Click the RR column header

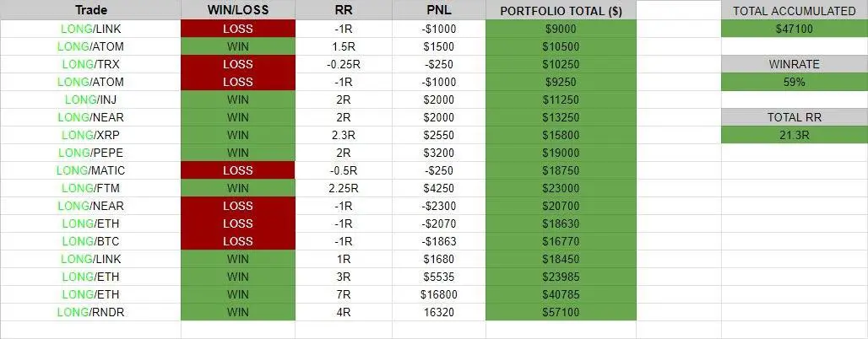[344, 10]
